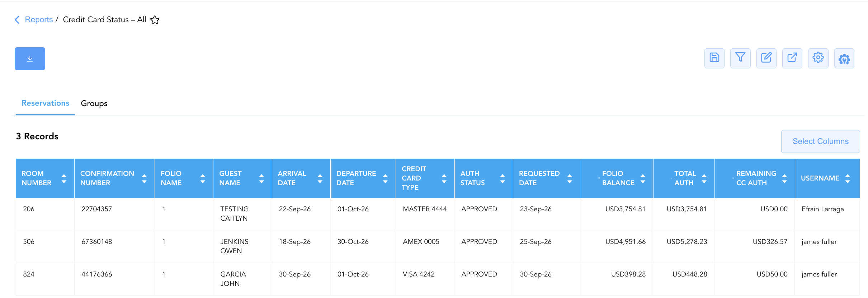Viewport: 868px width, 298px height.
Task: Click the blue download report button
Action: coord(30,59)
